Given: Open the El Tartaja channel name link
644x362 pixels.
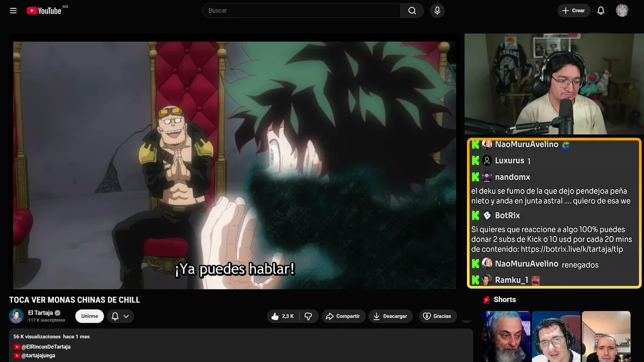Looking at the screenshot, I should 40,313.
